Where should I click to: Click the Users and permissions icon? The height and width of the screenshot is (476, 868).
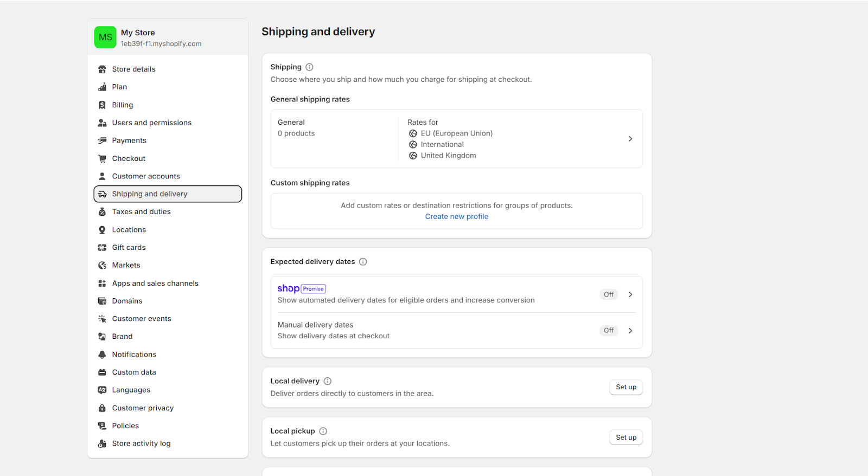(102, 123)
